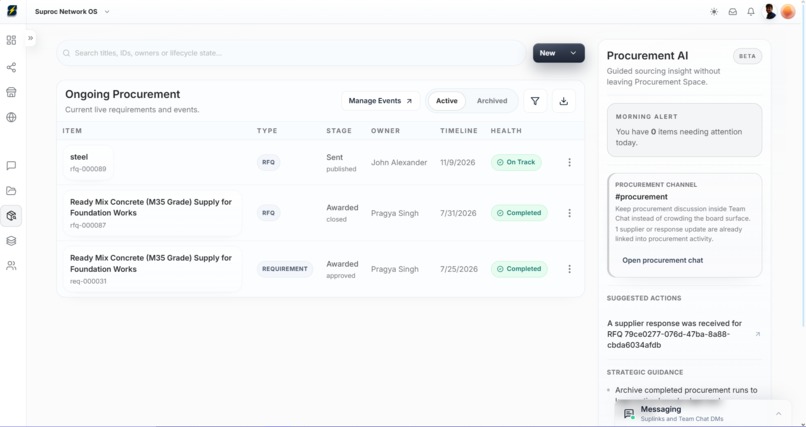Screen dimensions: 806x427
Task: Open the notifications bell
Action: [751, 12]
